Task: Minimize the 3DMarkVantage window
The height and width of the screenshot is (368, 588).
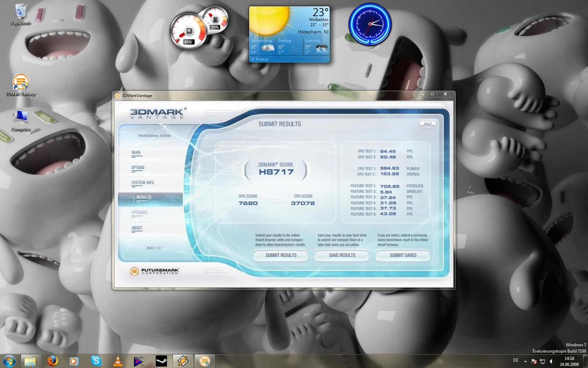Action: coord(423,94)
